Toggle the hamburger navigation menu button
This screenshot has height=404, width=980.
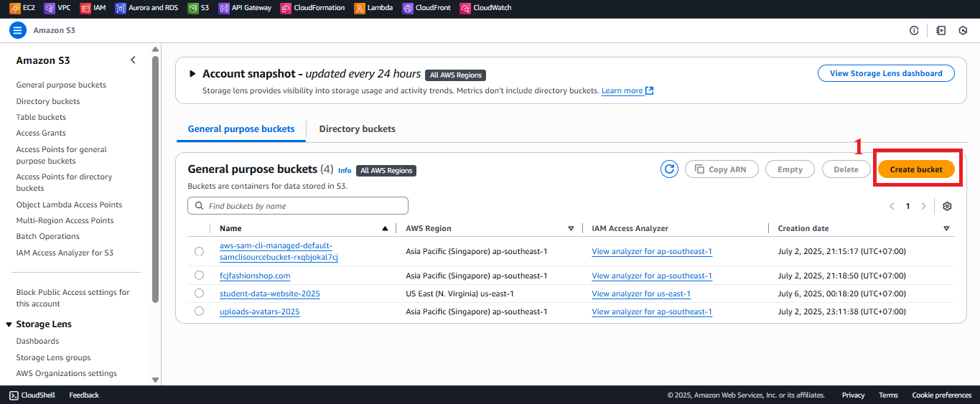tap(18, 30)
